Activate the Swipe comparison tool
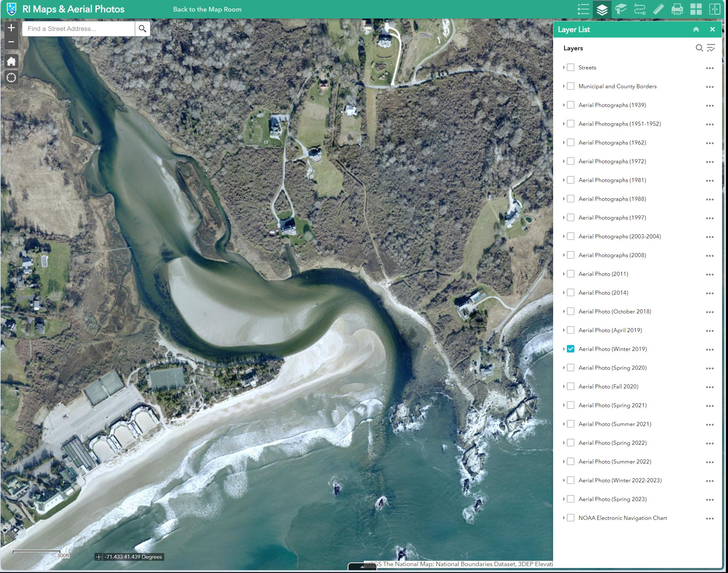This screenshot has height=573, width=728. click(x=715, y=9)
